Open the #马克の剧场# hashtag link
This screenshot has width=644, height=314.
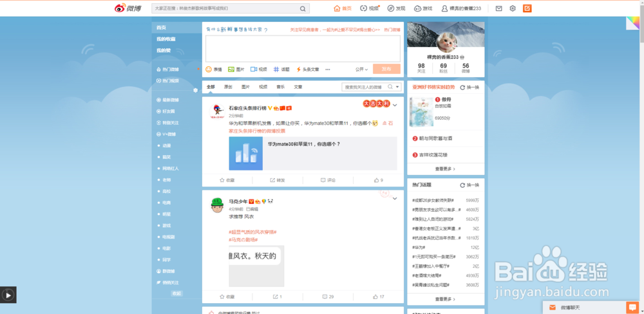pos(243,240)
